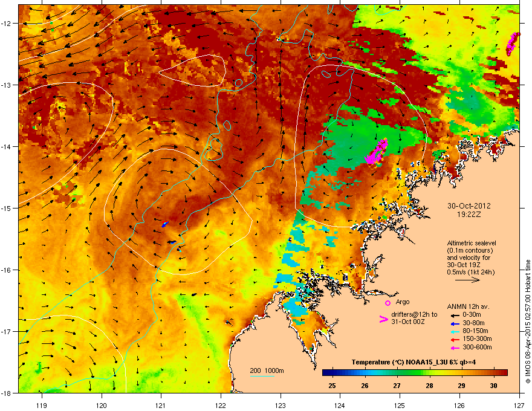Click the longitude axis label 119
This screenshot has width=532, height=411.
click(x=42, y=405)
